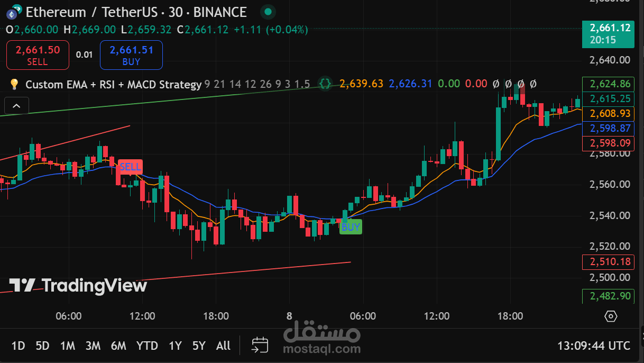Collapse the indicator legend chevron
Image resolution: width=644 pixels, height=363 pixels.
[16, 106]
